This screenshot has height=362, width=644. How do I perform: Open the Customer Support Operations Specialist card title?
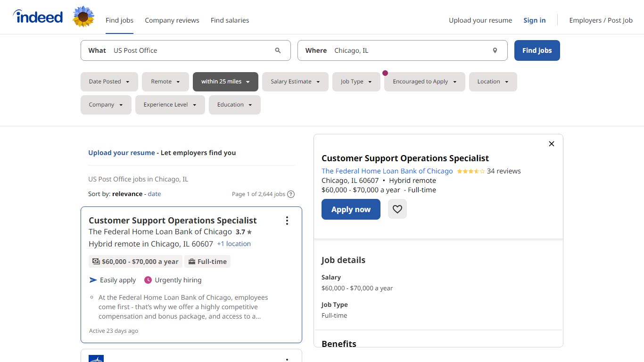click(173, 220)
